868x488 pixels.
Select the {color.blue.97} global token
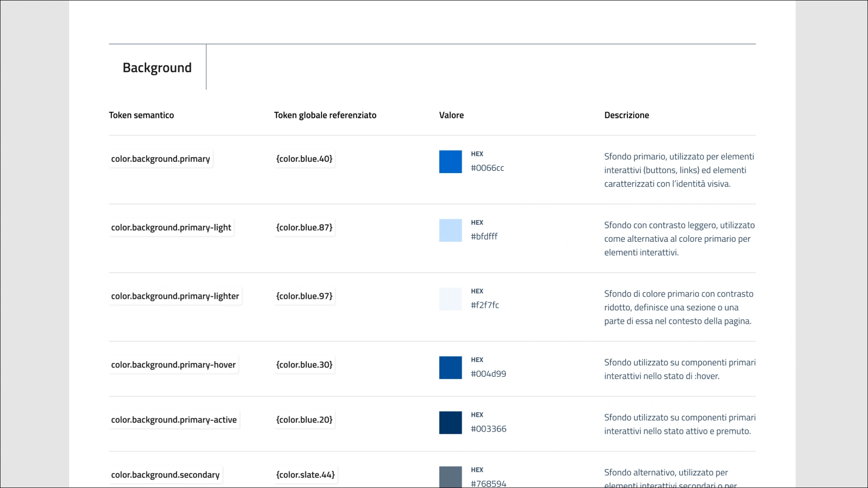tap(304, 296)
